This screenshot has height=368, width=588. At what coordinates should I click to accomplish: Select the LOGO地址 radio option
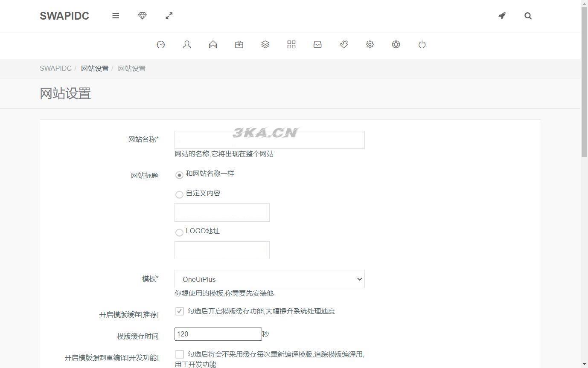[179, 232]
